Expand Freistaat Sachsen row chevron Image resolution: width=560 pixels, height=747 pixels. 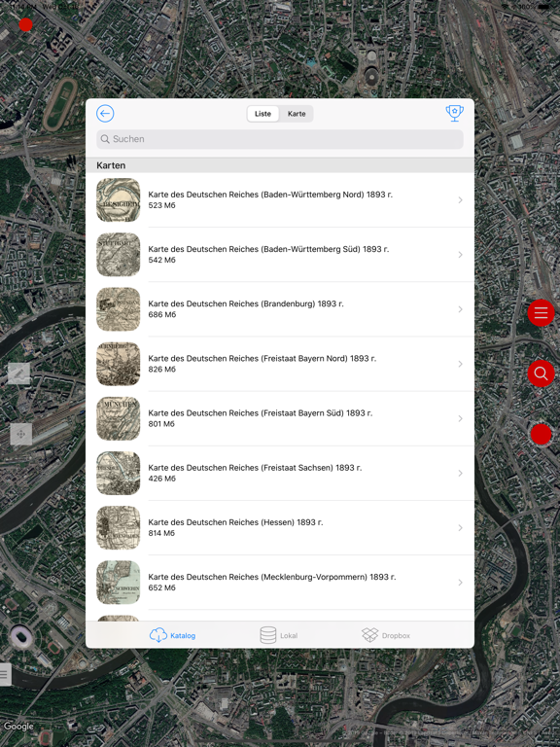coord(460,473)
